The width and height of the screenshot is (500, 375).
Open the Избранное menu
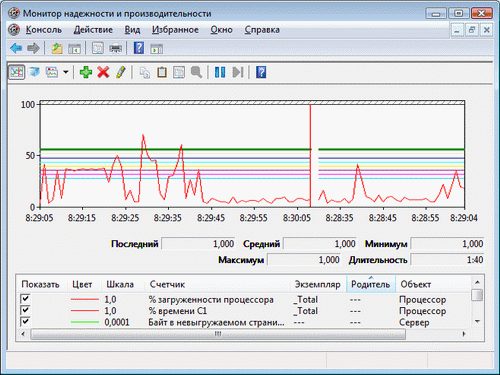pyautogui.click(x=175, y=30)
